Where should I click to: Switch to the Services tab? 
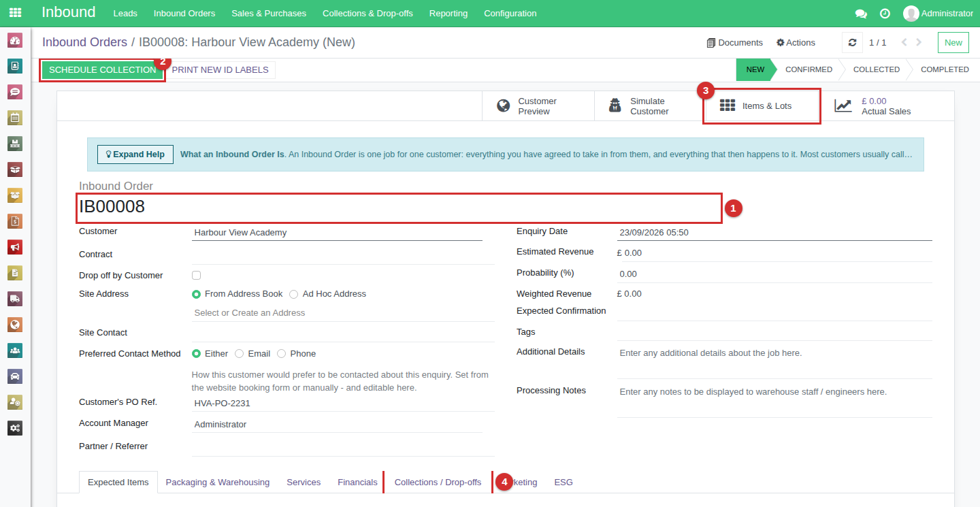click(304, 483)
